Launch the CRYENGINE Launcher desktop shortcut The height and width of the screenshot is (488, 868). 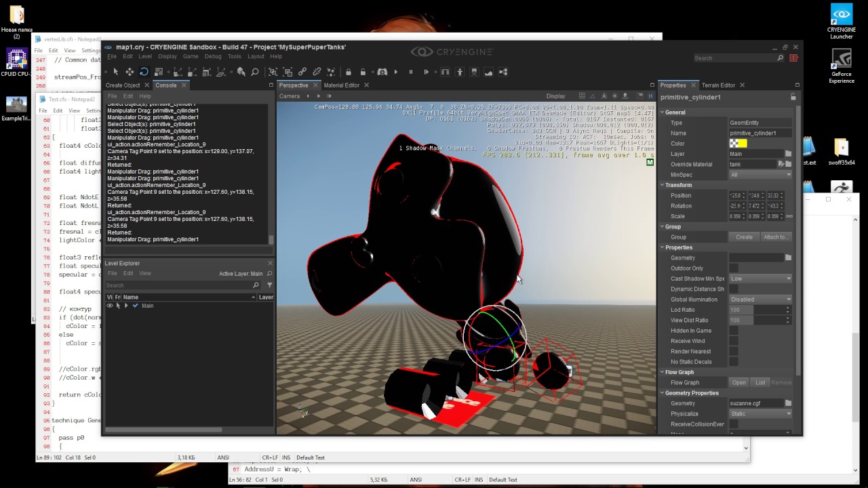pyautogui.click(x=842, y=22)
